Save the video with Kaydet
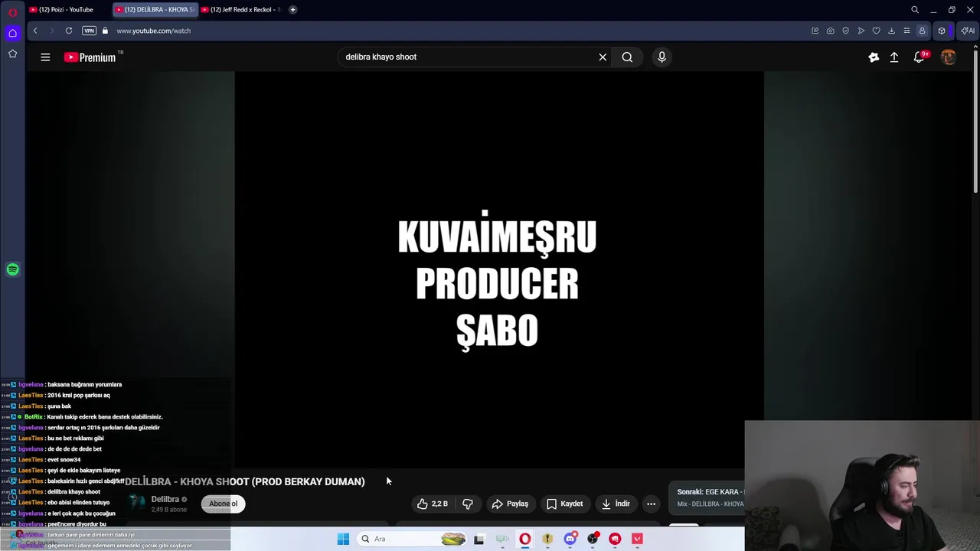The width and height of the screenshot is (980, 551). 565,504
